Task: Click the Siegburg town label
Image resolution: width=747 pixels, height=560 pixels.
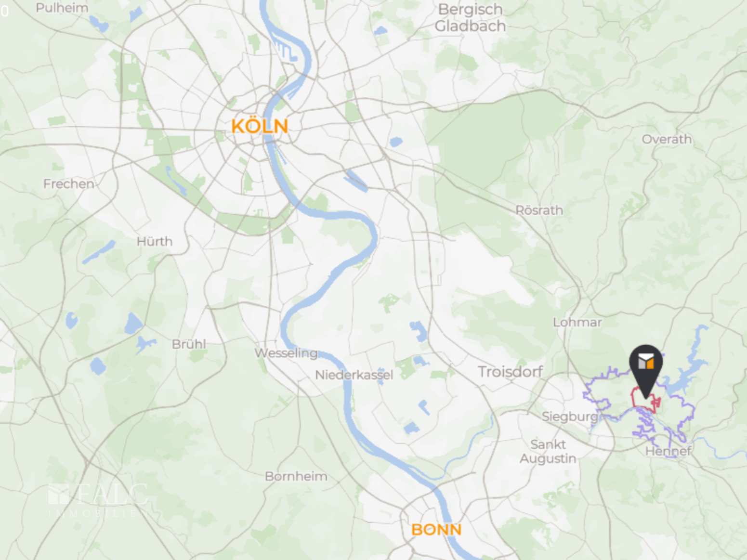Action: 570,417
